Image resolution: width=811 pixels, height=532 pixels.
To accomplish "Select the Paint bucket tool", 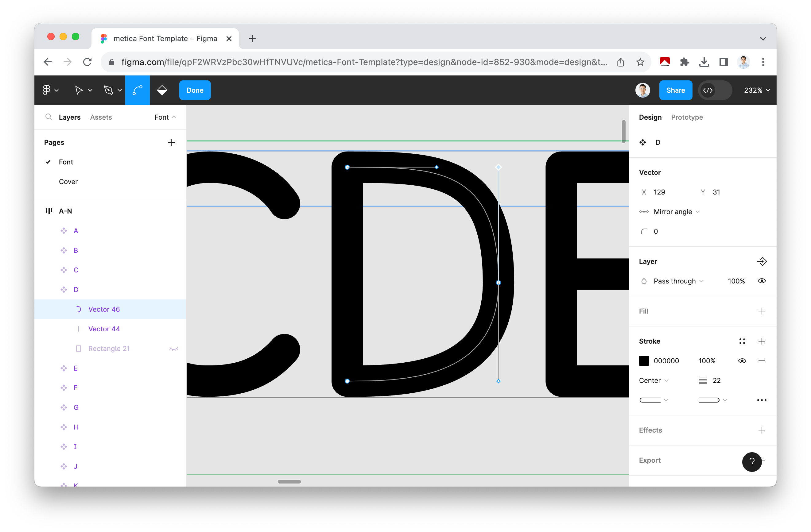I will (162, 90).
